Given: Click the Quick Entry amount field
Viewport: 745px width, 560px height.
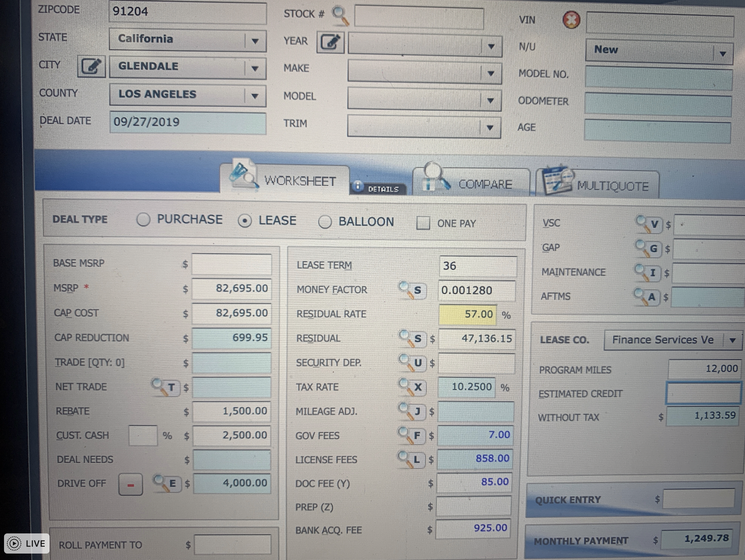Looking at the screenshot, I should pyautogui.click(x=699, y=499).
